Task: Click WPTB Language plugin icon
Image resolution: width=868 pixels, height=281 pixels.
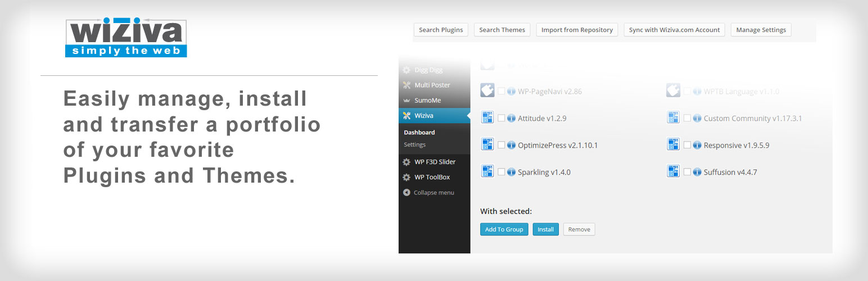Action: coord(673,90)
